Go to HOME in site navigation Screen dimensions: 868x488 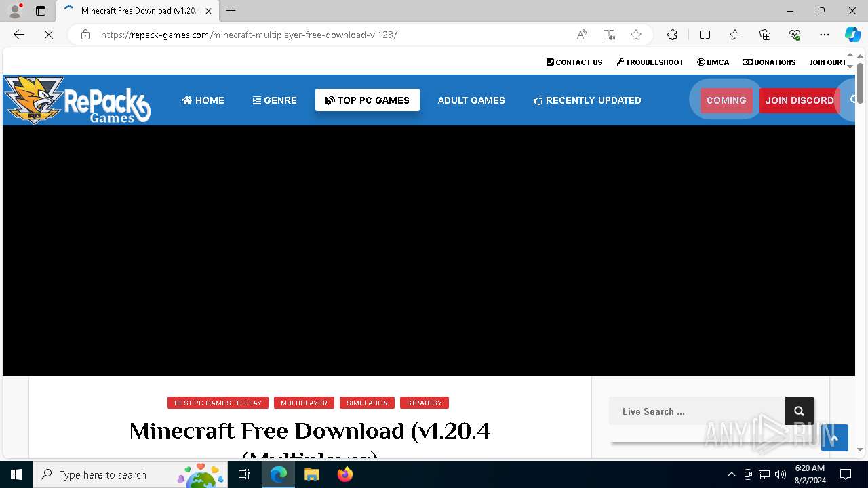pos(203,100)
